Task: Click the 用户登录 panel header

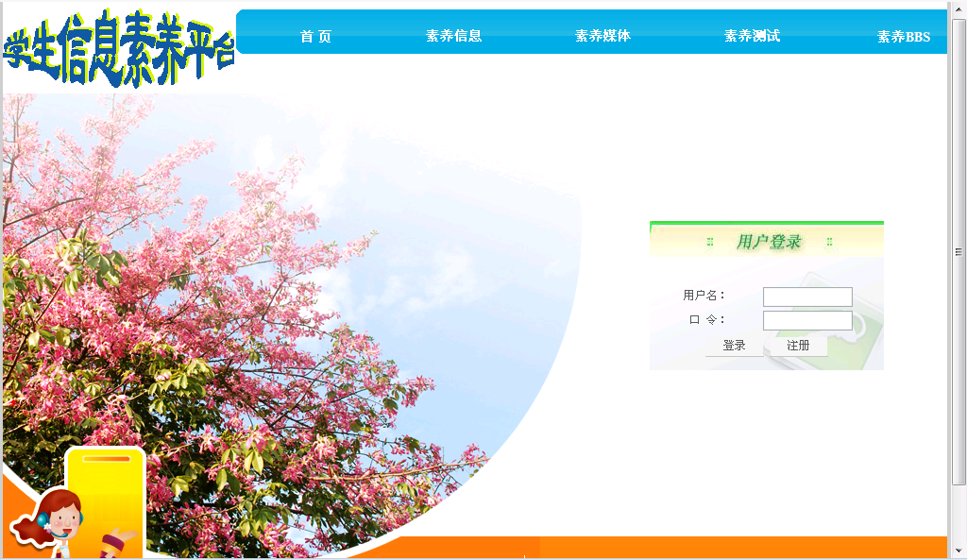Action: click(x=768, y=242)
